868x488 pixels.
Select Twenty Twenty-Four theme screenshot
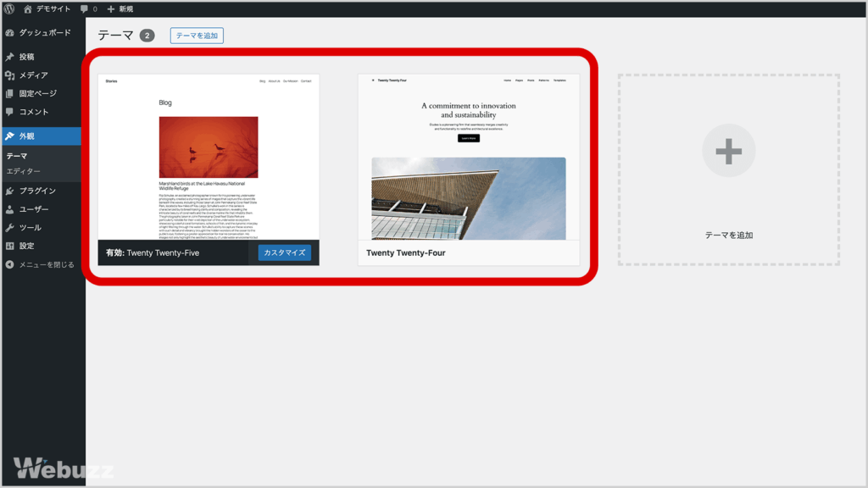click(x=469, y=157)
